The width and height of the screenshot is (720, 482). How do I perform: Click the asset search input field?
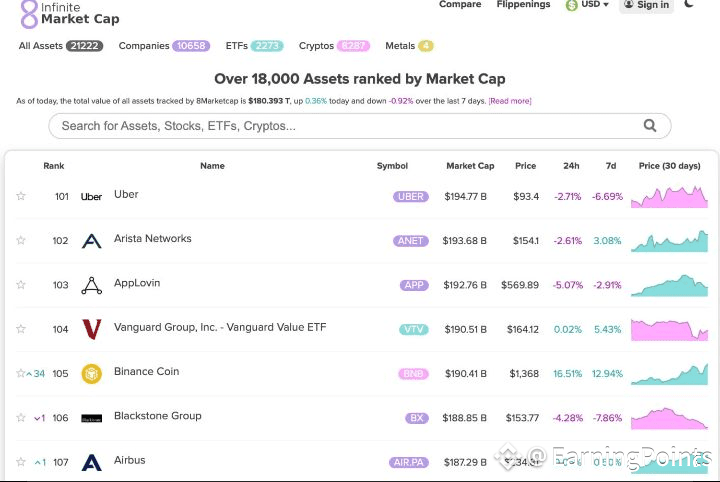click(340, 126)
